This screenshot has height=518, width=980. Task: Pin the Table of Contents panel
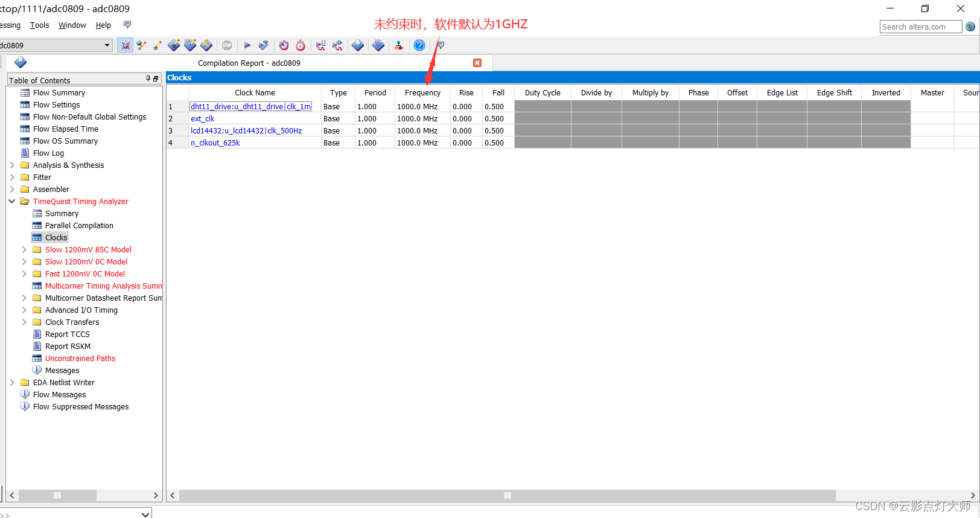pos(148,79)
